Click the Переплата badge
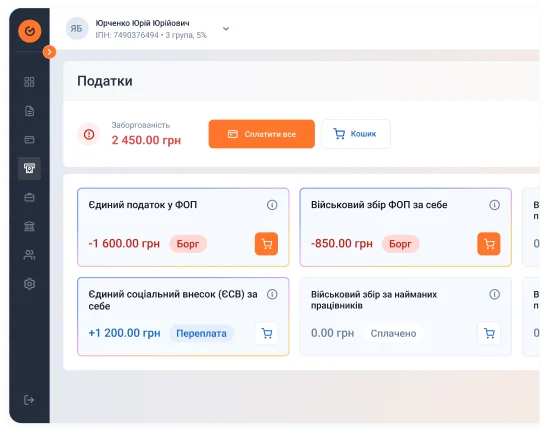 (x=201, y=333)
